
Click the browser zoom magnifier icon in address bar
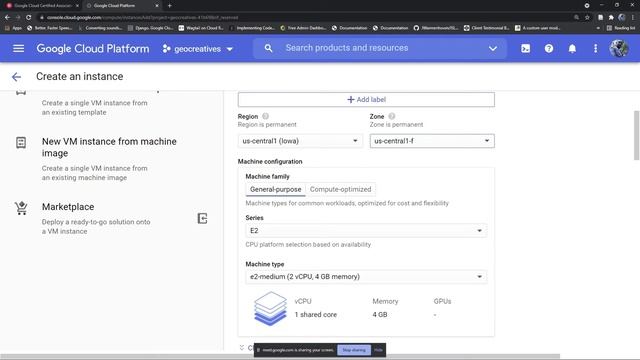point(576,18)
